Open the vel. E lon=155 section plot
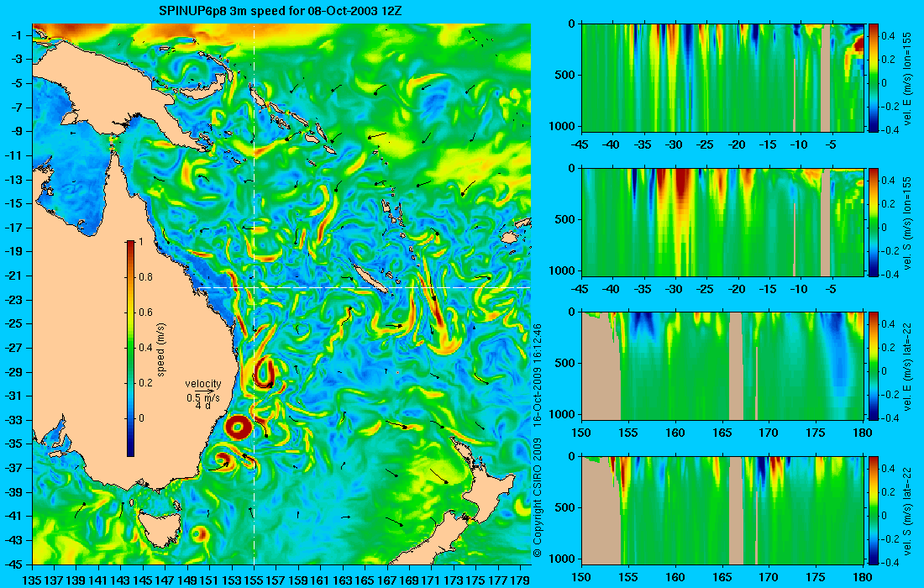This screenshot has width=924, height=588. pyautogui.click(x=722, y=78)
